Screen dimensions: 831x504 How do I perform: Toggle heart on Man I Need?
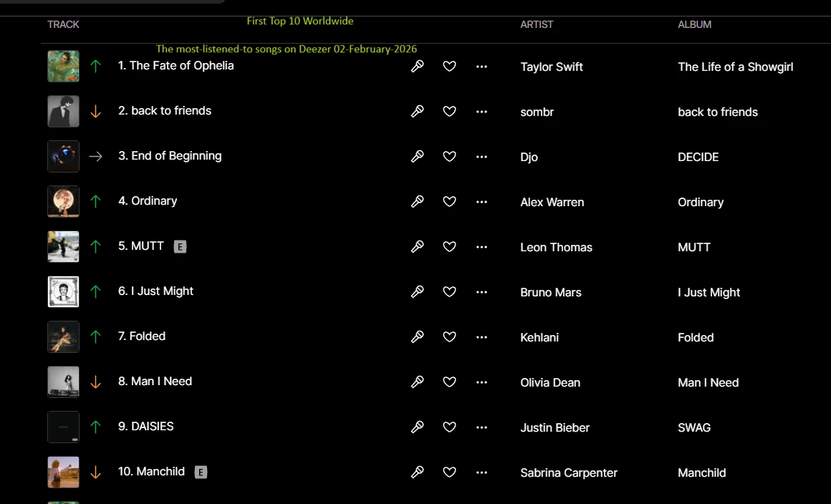(449, 382)
